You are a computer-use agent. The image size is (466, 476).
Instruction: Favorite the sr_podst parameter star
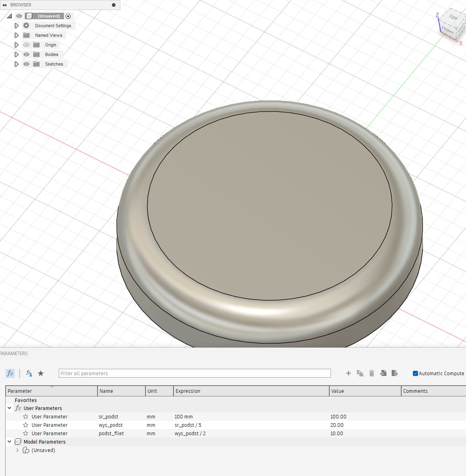click(26, 417)
